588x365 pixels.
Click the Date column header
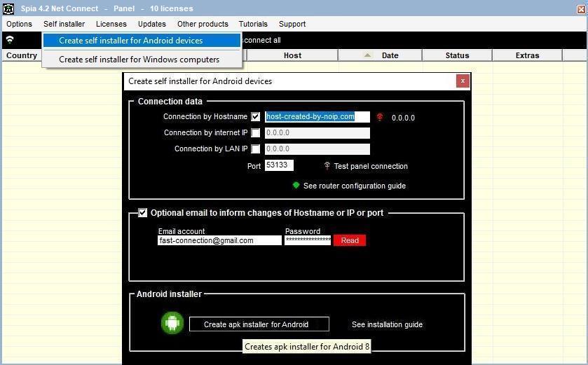point(381,55)
